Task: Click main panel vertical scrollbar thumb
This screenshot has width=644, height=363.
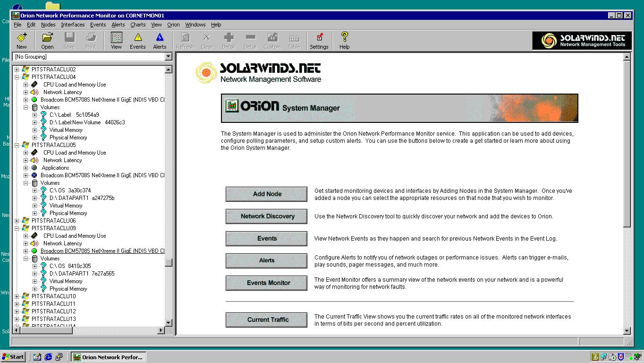Action: point(627,144)
